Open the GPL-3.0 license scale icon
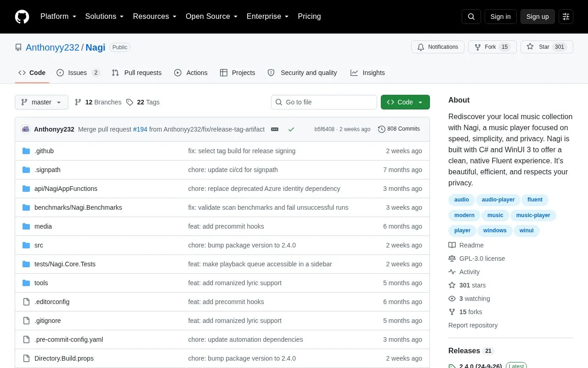Image resolution: width=588 pixels, height=368 pixels. tap(452, 259)
